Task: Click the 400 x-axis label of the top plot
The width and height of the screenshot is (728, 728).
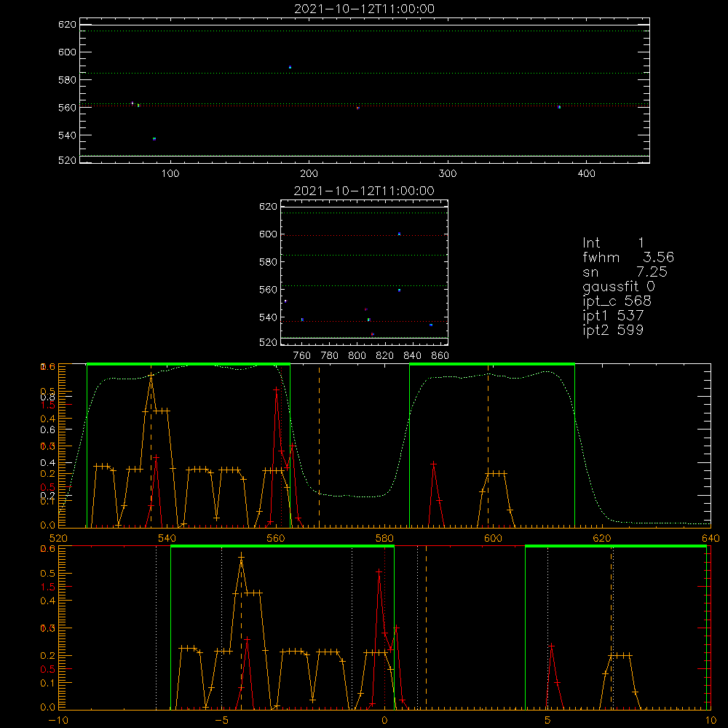Action: (x=586, y=174)
